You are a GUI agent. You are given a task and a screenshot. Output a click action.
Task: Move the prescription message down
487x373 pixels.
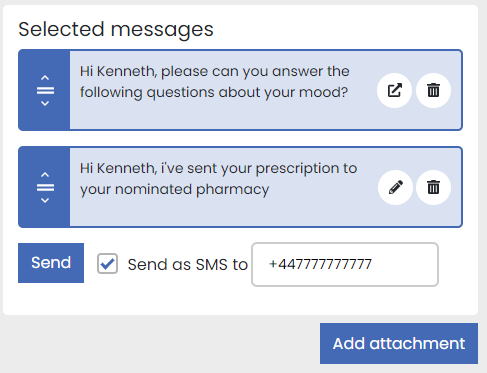45,200
